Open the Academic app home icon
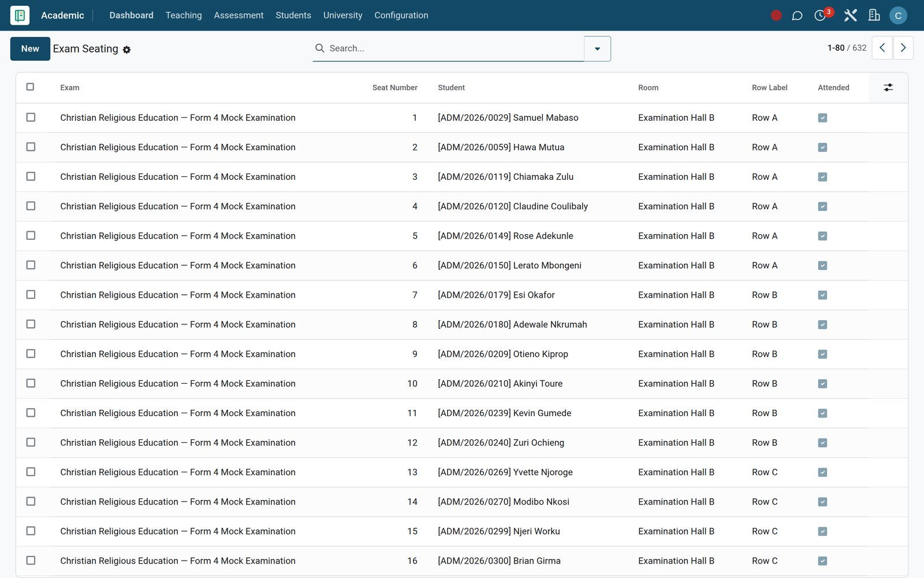This screenshot has width=924, height=578. point(20,15)
